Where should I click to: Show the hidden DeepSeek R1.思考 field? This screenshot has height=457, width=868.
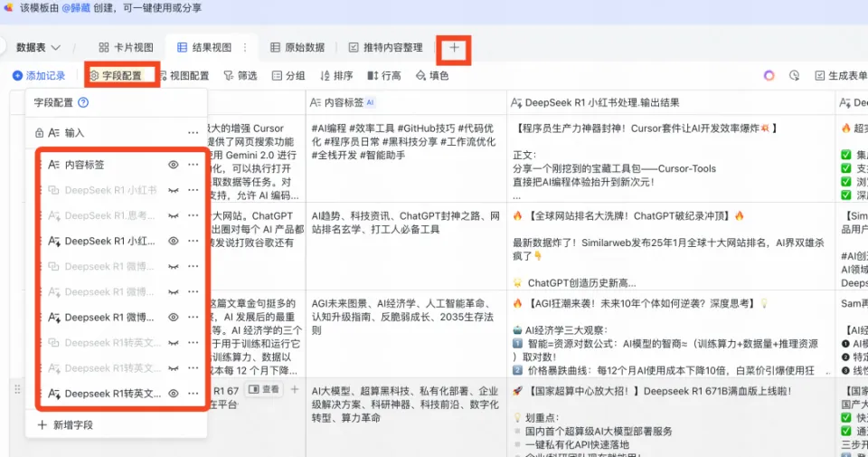coord(174,215)
